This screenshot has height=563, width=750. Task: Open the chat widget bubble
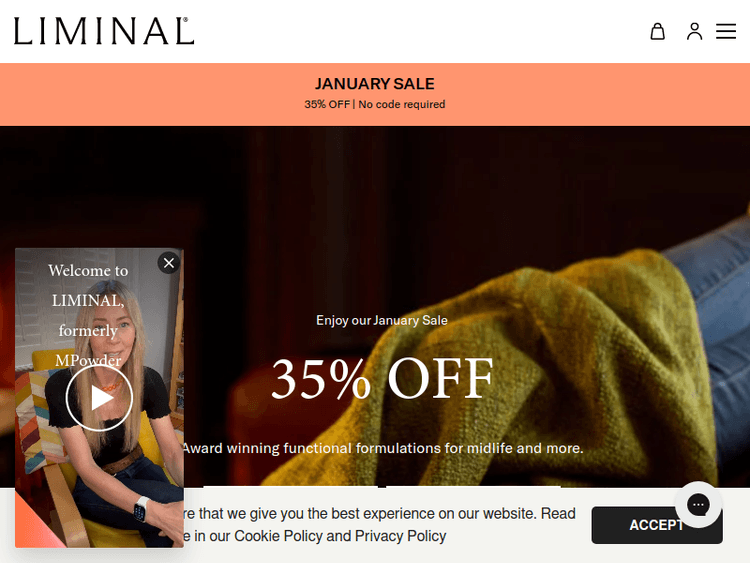click(698, 505)
